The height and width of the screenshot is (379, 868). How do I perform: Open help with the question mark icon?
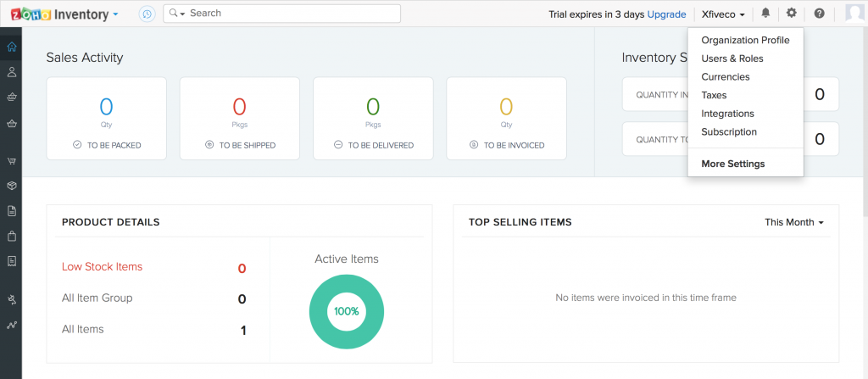click(820, 14)
